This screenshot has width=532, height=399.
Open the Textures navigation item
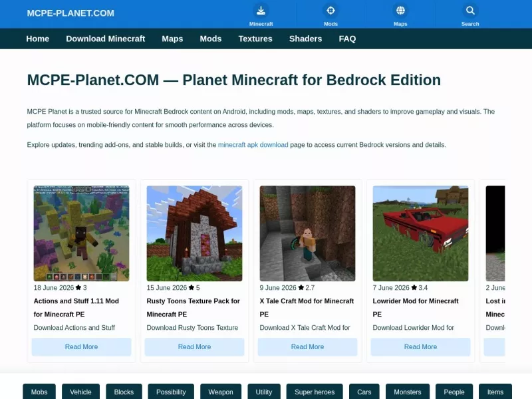255,39
